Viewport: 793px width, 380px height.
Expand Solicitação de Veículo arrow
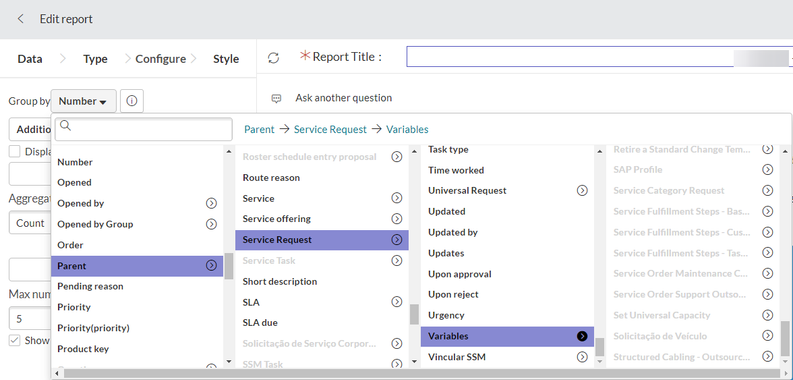768,336
